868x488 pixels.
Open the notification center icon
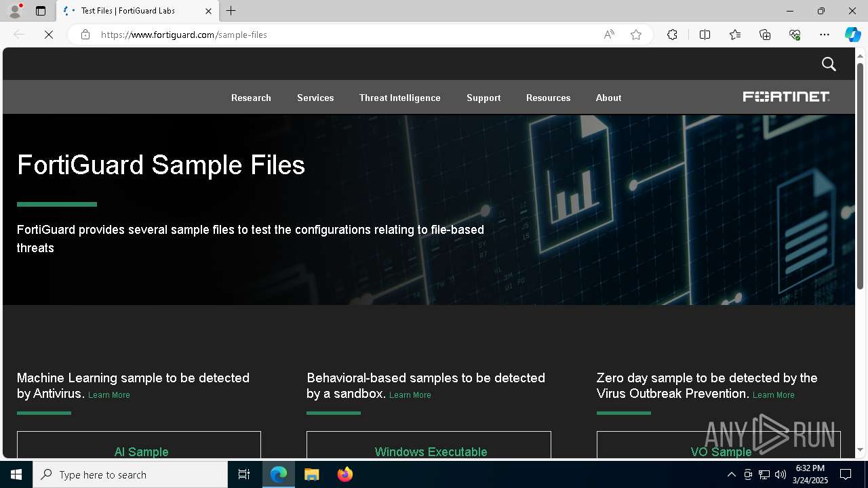click(846, 474)
